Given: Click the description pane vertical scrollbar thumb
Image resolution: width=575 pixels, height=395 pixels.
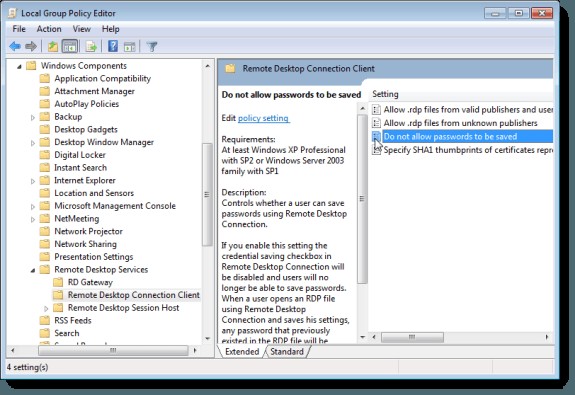Looking at the screenshot, I should point(362,198).
